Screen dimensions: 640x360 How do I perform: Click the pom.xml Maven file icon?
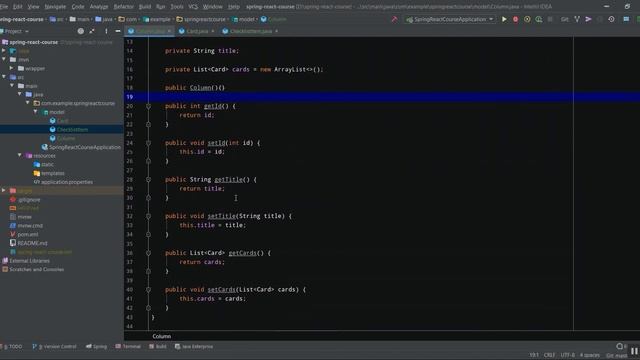pyautogui.click(x=13, y=234)
